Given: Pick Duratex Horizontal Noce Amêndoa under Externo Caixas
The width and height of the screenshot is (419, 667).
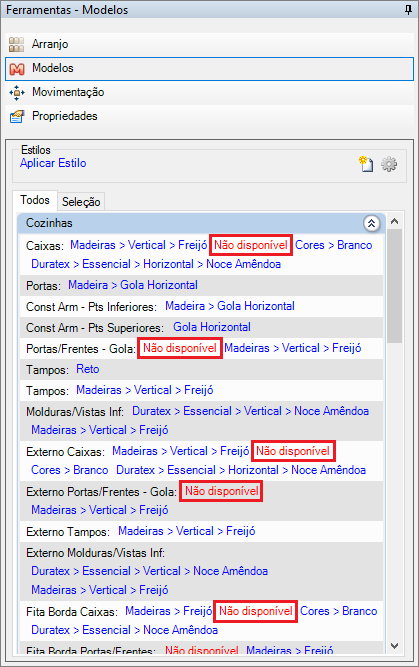Looking at the screenshot, I should tap(241, 470).
